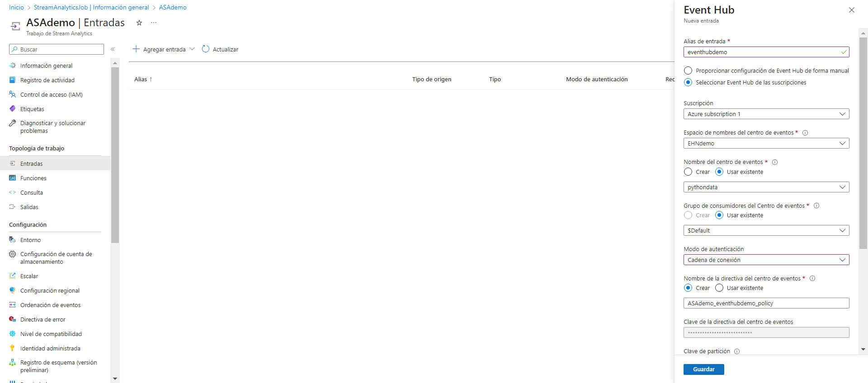868x383 pixels.
Task: Click info icon beside Espacio de nombres label
Action: (805, 133)
